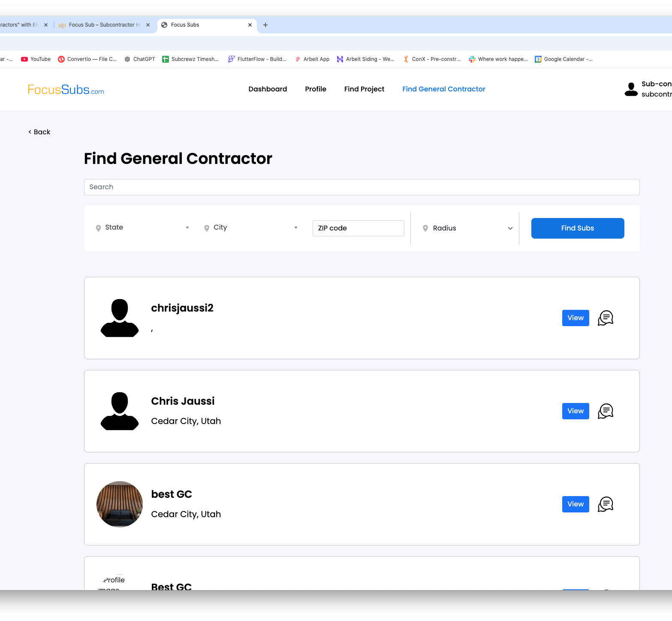Click the Find Subs button
The width and height of the screenshot is (672, 621).
(577, 228)
